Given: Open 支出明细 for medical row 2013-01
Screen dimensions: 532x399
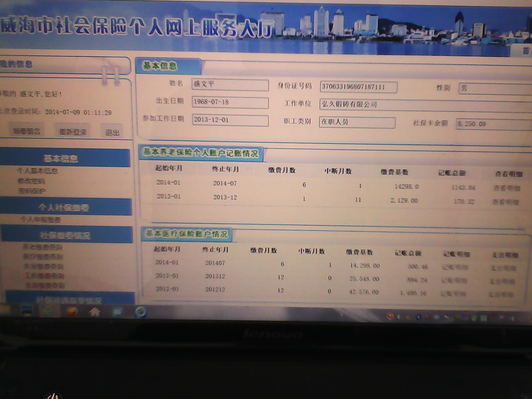Looking at the screenshot, I should click(x=502, y=282).
